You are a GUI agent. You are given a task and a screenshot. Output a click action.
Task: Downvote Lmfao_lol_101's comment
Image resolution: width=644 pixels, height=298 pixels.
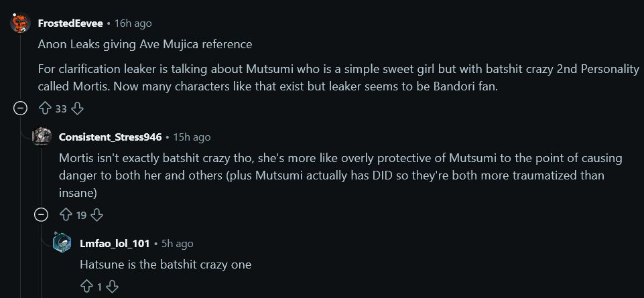click(x=112, y=287)
